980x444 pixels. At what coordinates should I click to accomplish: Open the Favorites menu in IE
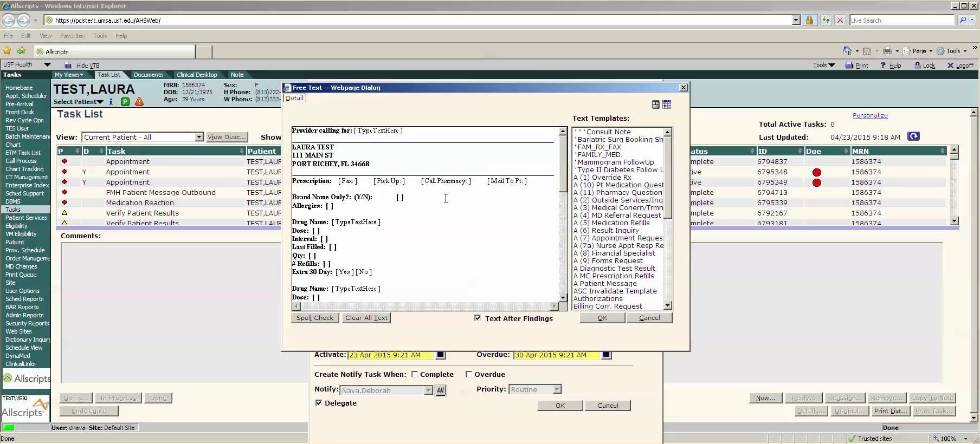point(72,36)
